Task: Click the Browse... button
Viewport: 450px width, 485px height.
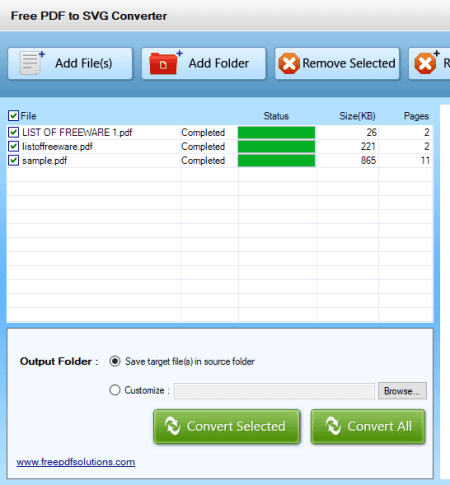Action: [x=402, y=391]
